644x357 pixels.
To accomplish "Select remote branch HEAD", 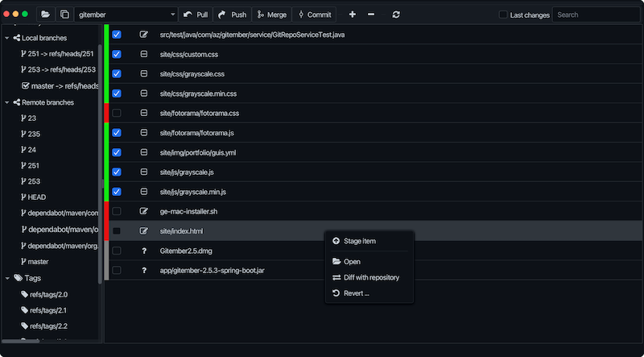I will coord(33,197).
